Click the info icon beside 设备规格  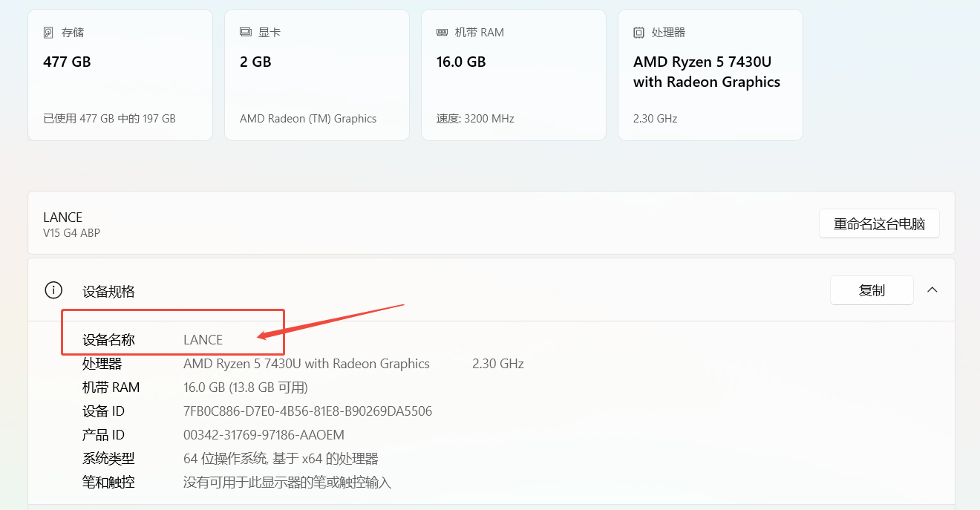pos(53,290)
